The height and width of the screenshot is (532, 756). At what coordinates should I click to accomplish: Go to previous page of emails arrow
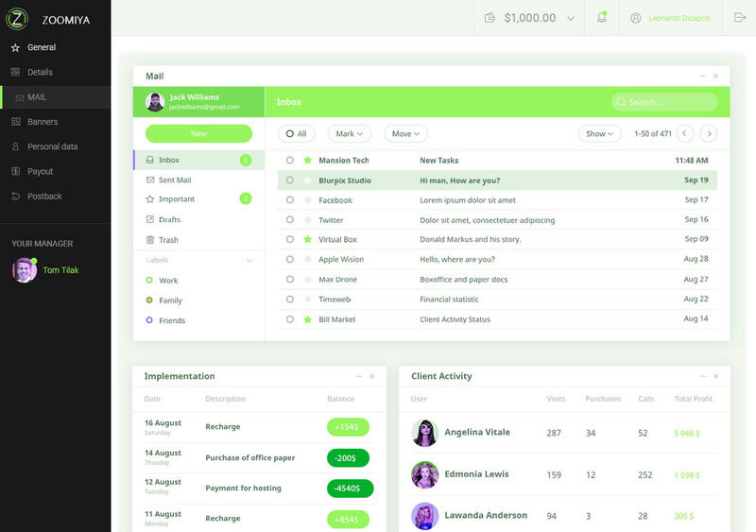685,134
